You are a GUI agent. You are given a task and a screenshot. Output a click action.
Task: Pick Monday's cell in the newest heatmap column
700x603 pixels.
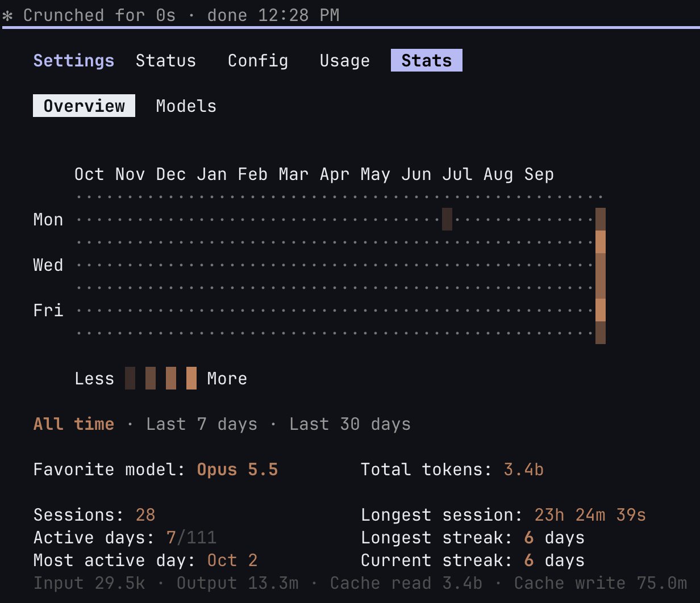coord(601,219)
